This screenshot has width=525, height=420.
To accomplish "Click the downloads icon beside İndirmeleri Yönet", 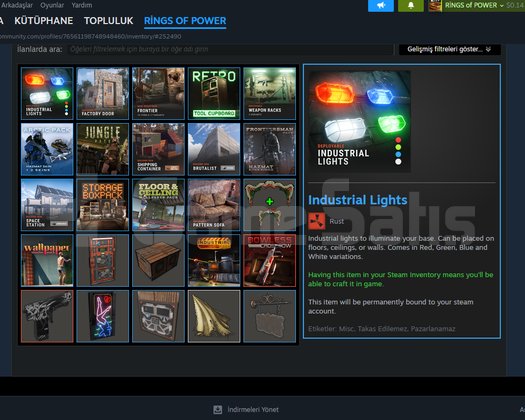I will pyautogui.click(x=218, y=409).
